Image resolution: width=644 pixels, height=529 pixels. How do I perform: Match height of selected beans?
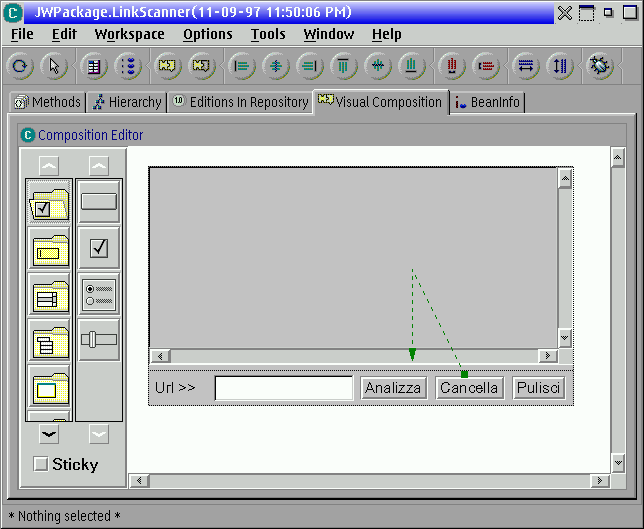tap(560, 66)
